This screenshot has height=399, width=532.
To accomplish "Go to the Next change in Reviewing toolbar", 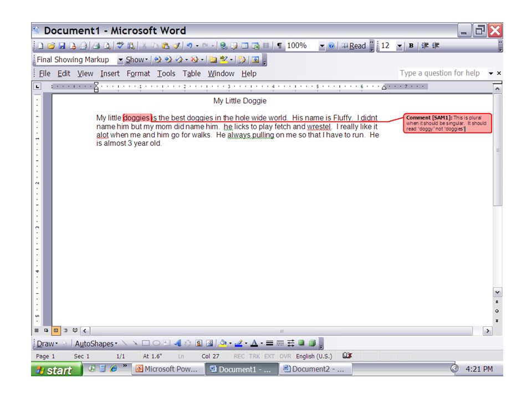I will coord(168,60).
